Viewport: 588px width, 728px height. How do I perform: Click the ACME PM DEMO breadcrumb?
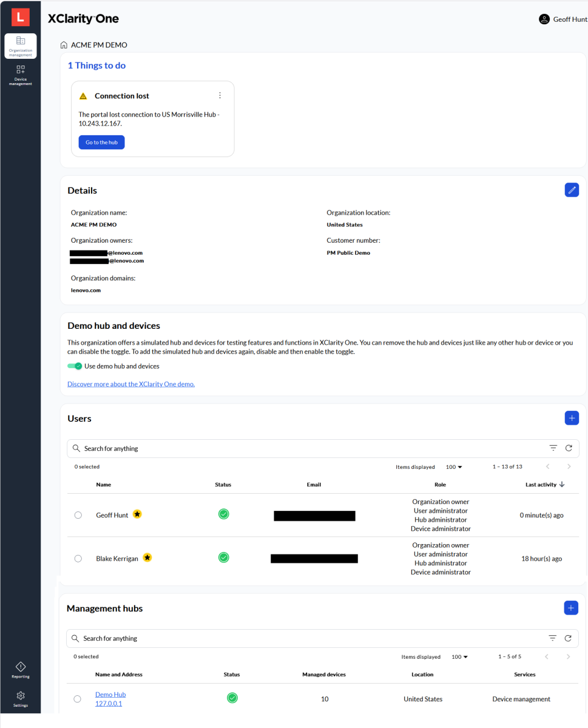(x=99, y=45)
